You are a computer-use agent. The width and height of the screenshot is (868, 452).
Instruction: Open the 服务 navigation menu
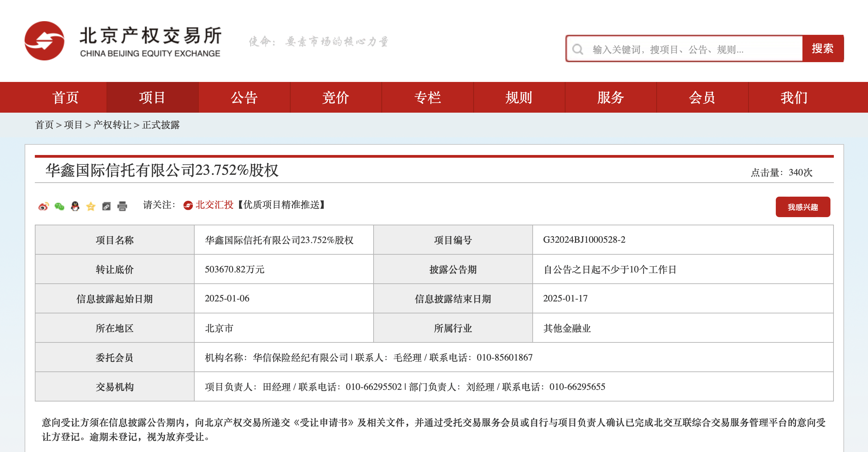(611, 98)
